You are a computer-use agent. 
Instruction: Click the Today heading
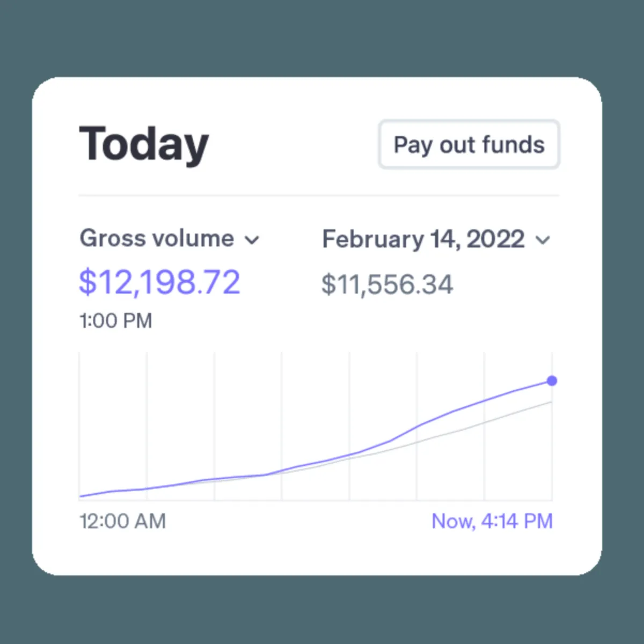click(144, 144)
